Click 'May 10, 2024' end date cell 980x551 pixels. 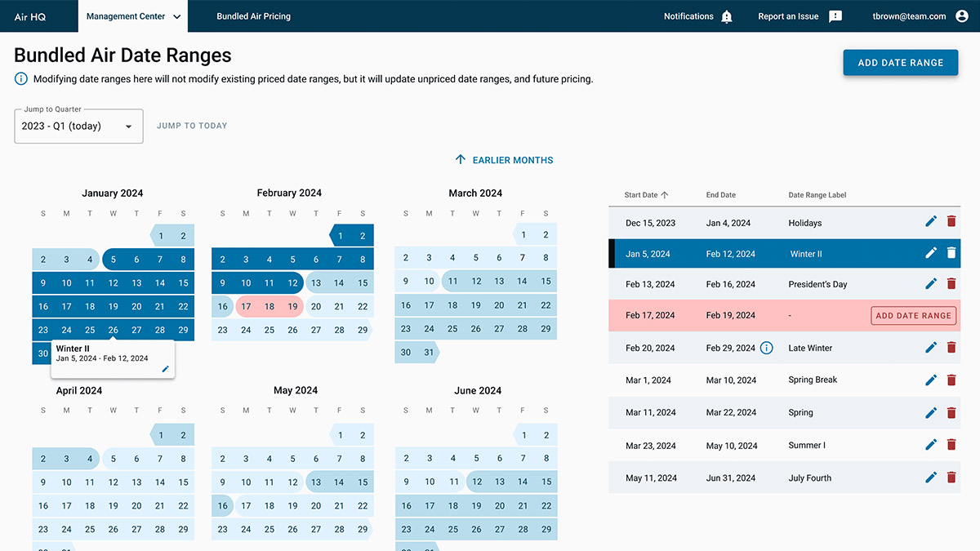coord(732,446)
